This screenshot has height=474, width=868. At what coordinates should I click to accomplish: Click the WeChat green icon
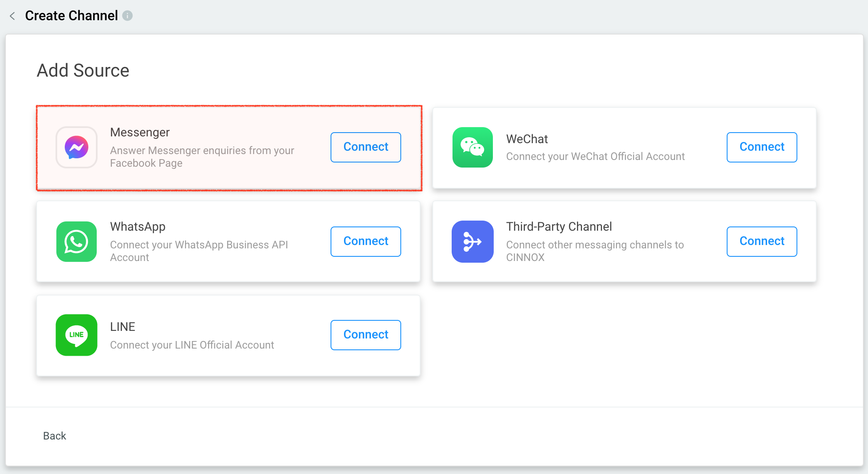coord(472,147)
